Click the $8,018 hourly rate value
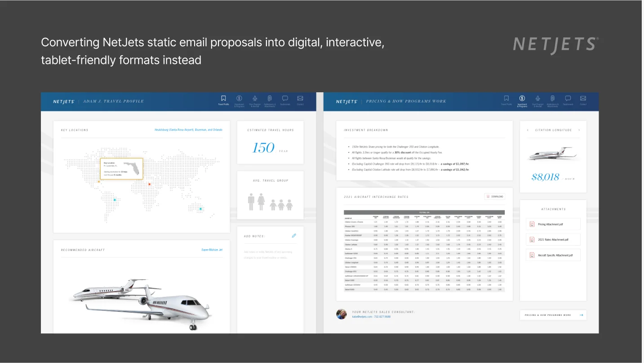This screenshot has width=644, height=363. [546, 177]
